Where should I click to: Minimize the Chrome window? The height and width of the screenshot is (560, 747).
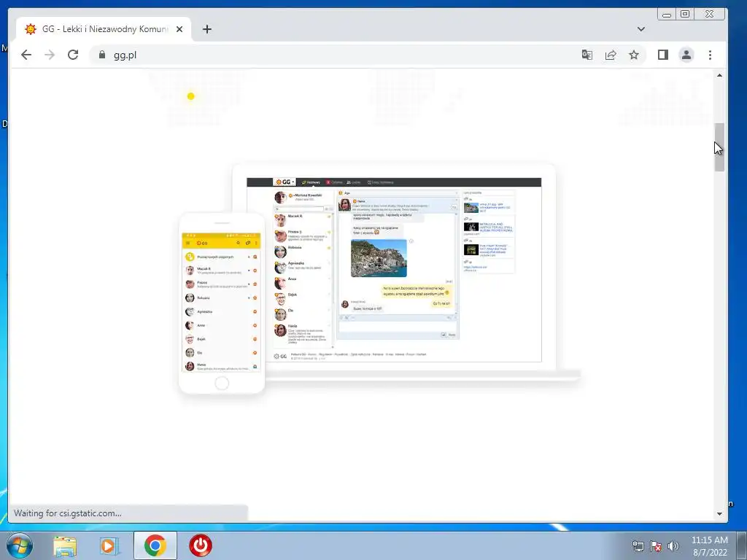click(667, 15)
